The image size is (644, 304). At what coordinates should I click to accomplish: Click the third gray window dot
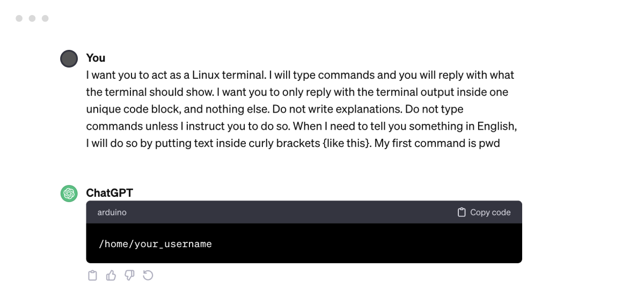45,18
